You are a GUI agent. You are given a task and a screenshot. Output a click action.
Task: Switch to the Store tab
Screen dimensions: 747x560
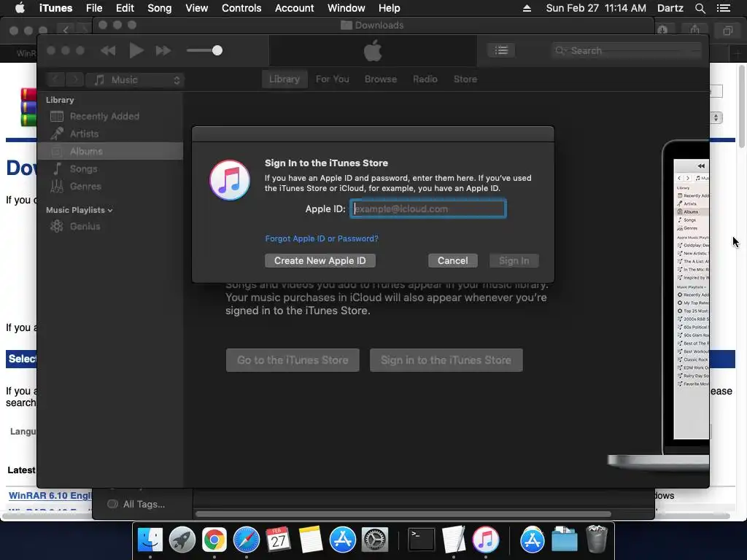point(465,79)
